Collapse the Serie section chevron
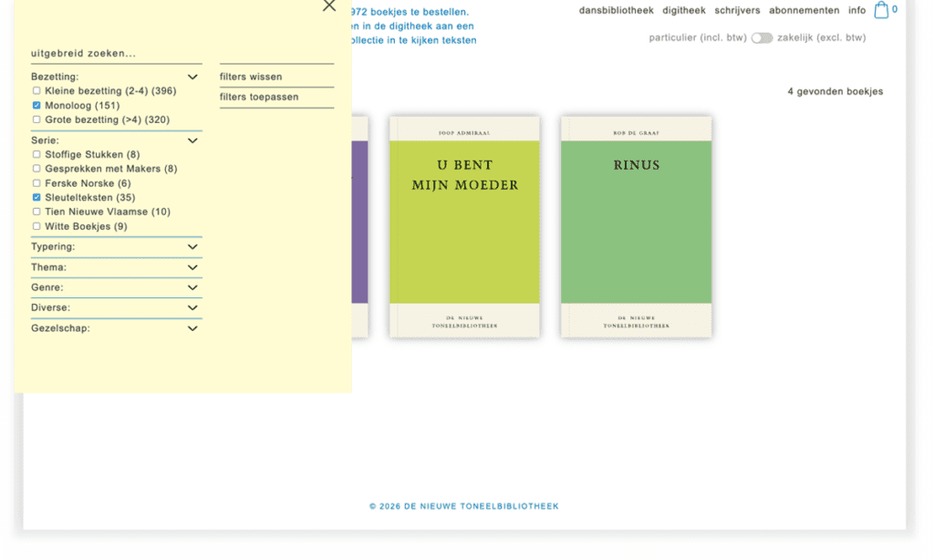Screen dimensions: 934x560 (x=192, y=140)
